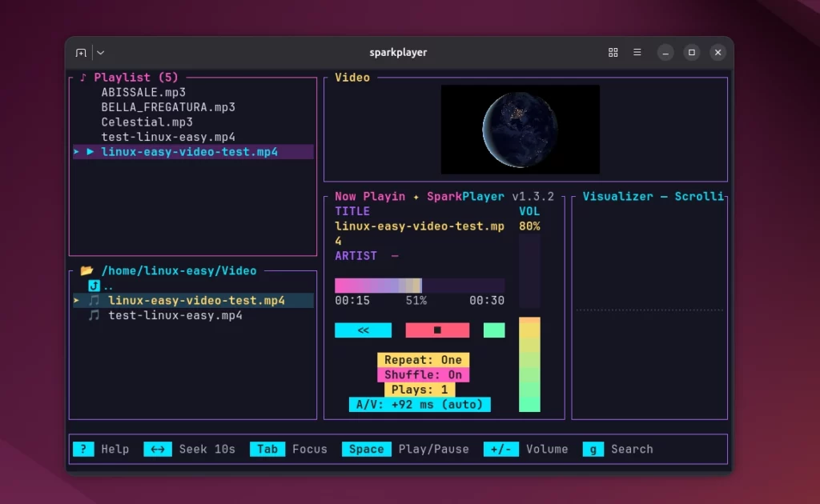Click the Space Play/Pause key badge

click(x=366, y=449)
